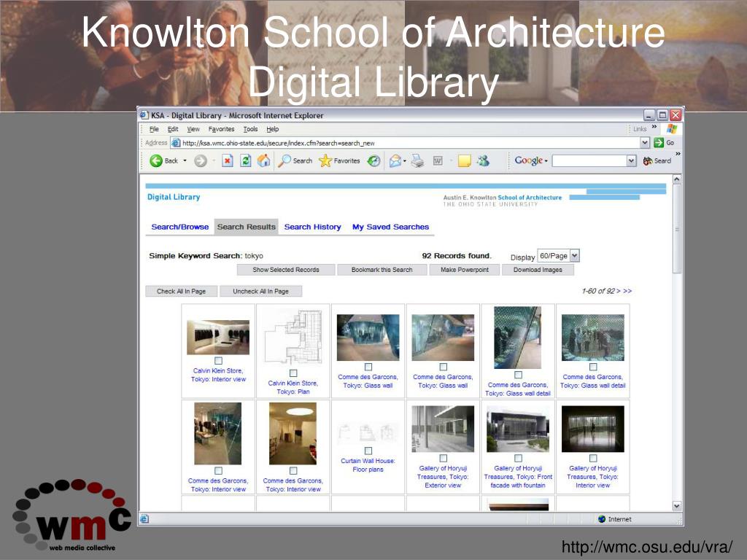Viewport: 747px width, 560px height.
Task: Check the Calvin Klein Store Plan box
Action: click(x=293, y=373)
